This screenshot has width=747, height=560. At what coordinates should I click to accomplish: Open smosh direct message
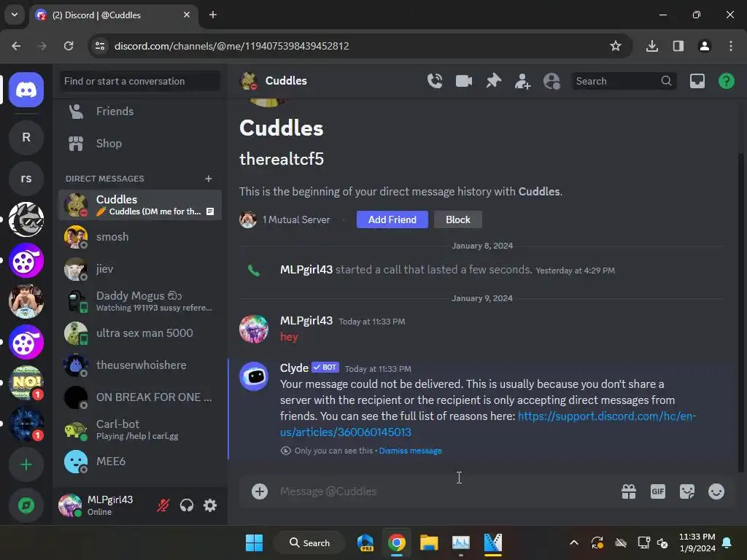139,237
